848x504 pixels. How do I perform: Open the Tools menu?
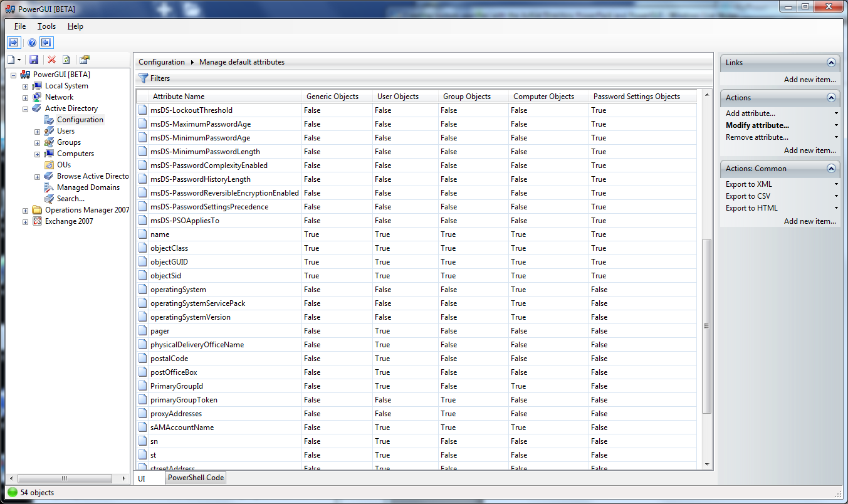coord(46,26)
